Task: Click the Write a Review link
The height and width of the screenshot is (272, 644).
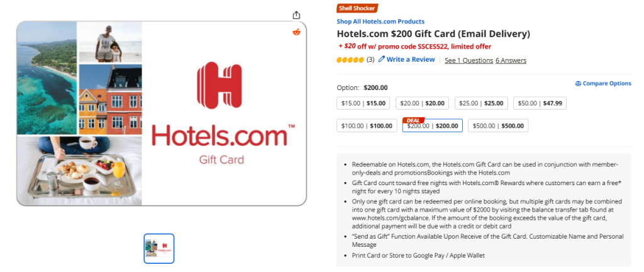Action: click(x=410, y=60)
